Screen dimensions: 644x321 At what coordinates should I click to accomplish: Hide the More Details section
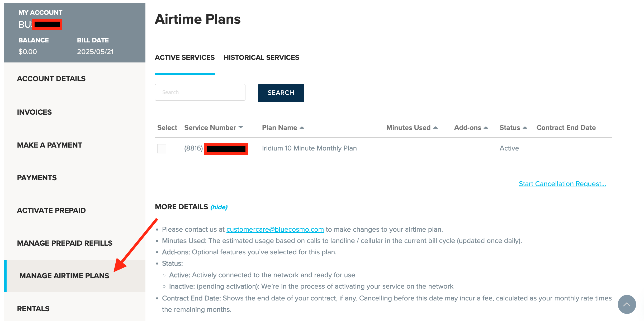pyautogui.click(x=219, y=207)
